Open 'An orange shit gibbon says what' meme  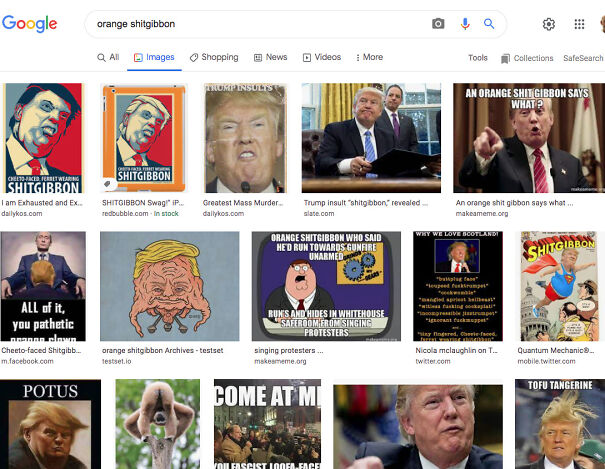pos(529,138)
